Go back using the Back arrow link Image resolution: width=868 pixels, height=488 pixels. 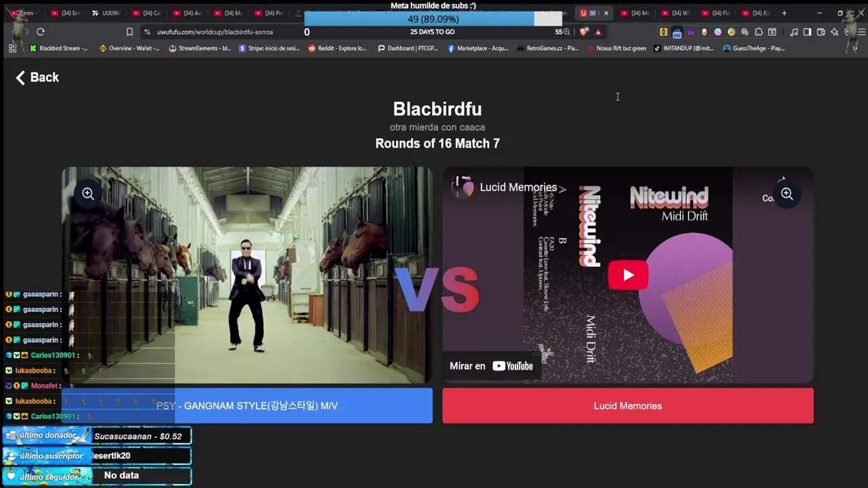[x=37, y=77]
